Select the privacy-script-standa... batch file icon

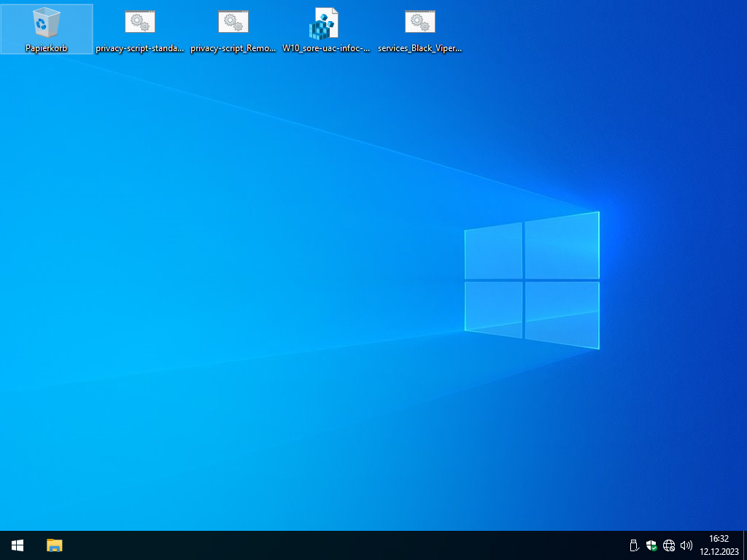point(140,22)
